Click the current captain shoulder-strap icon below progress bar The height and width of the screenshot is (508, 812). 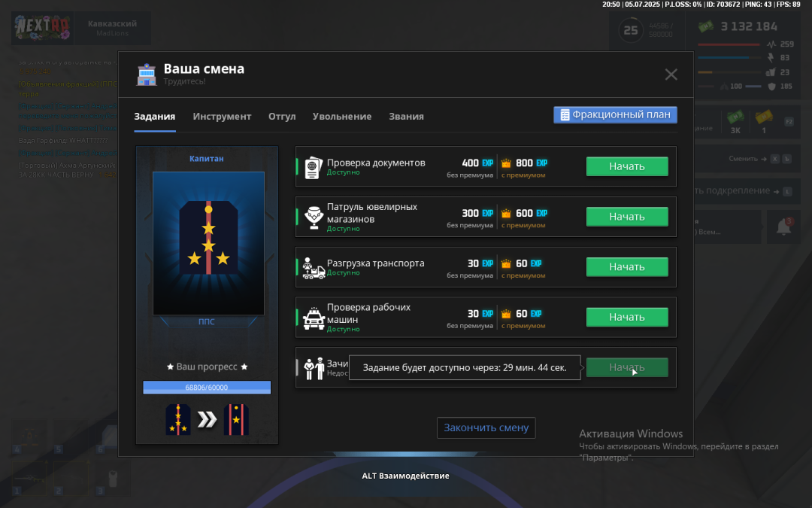pyautogui.click(x=178, y=419)
